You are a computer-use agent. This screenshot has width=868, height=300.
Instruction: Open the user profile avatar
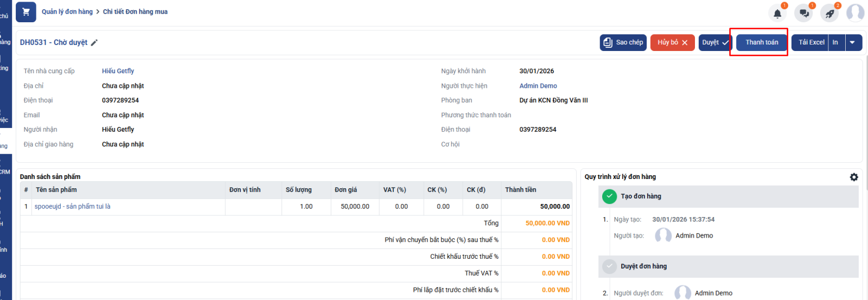855,12
